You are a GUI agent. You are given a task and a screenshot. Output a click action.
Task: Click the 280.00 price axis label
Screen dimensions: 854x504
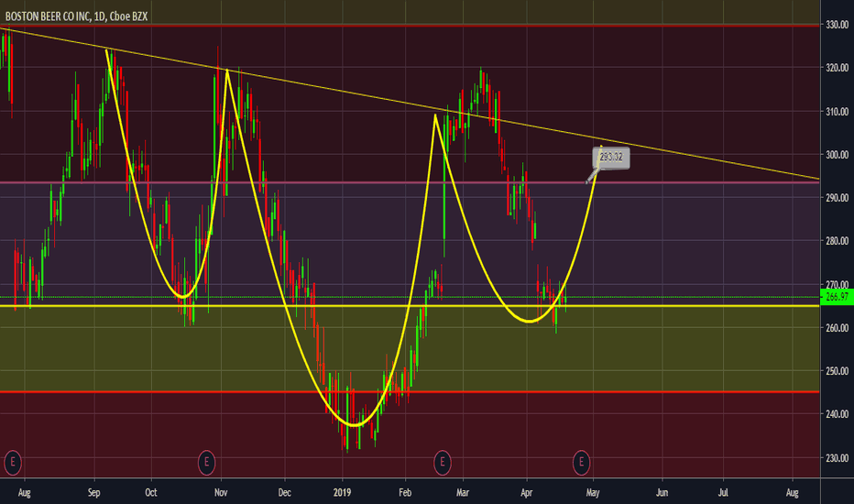pos(838,241)
